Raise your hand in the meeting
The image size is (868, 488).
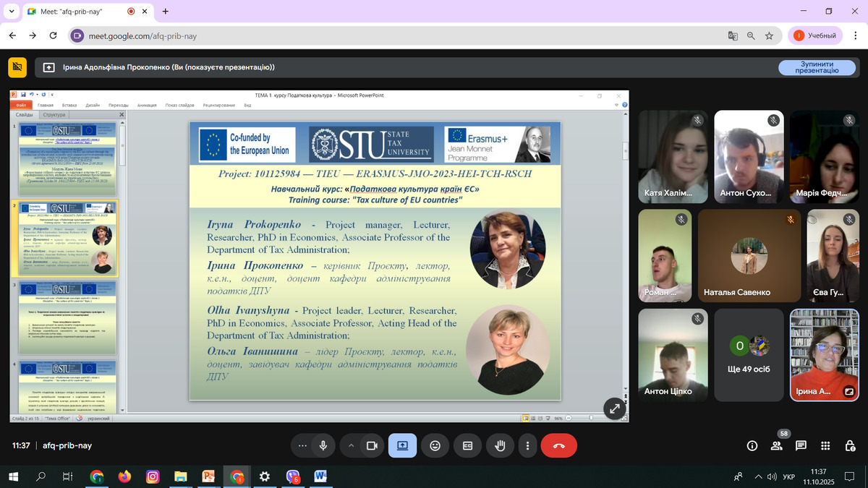[x=498, y=446]
